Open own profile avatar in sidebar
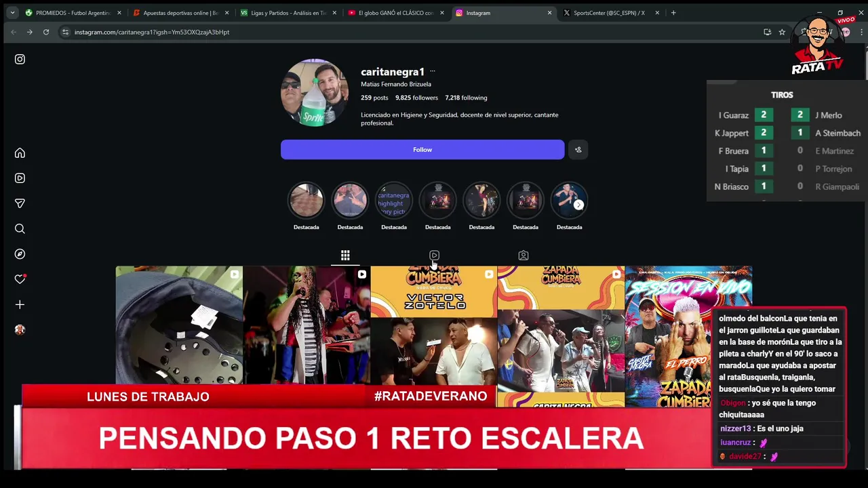The height and width of the screenshot is (488, 868). pos(20,330)
